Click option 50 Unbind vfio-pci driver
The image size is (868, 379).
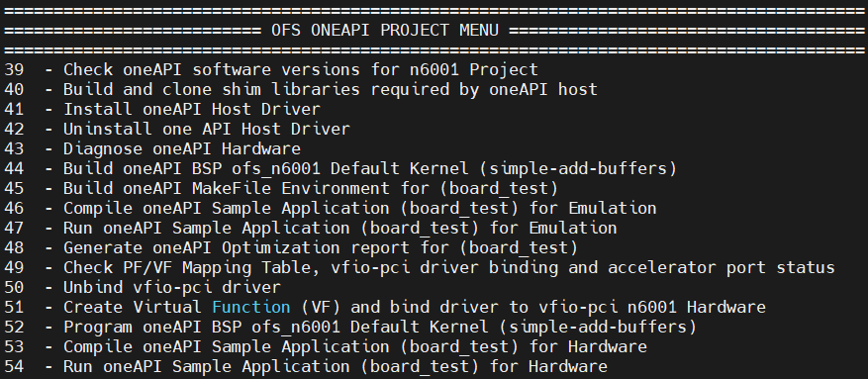pos(143,288)
